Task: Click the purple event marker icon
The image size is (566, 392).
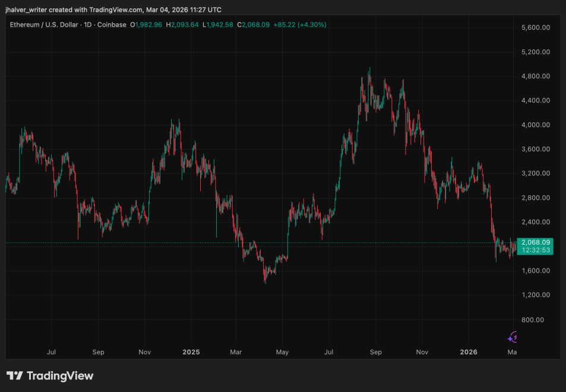Action: [513, 337]
